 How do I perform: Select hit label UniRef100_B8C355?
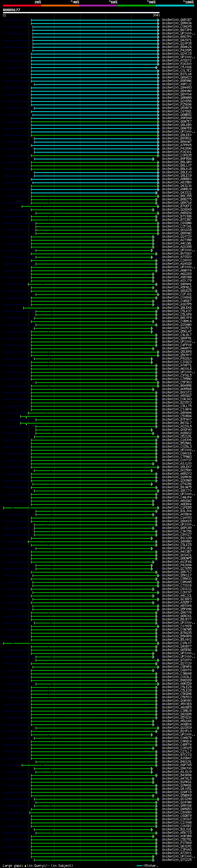pos(177,196)
